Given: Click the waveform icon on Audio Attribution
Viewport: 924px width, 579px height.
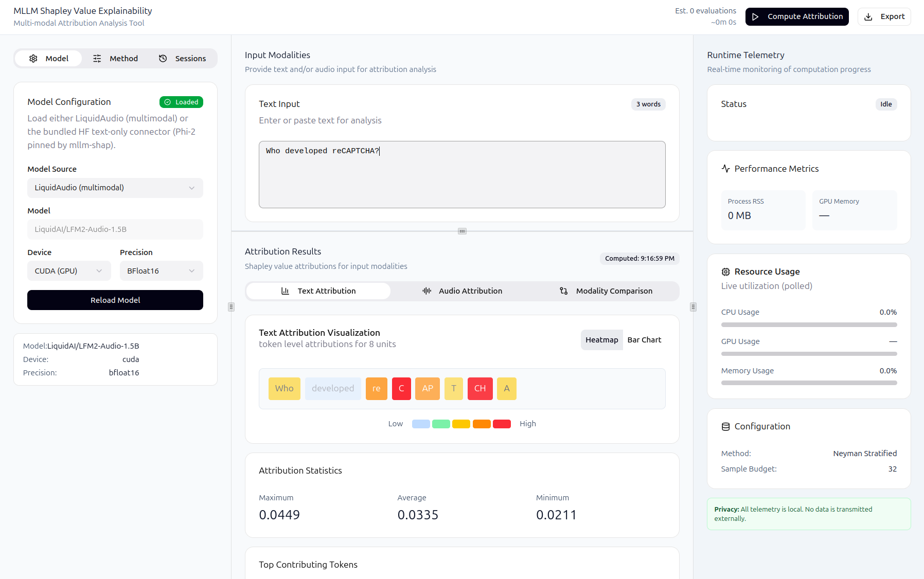Looking at the screenshot, I should (427, 291).
